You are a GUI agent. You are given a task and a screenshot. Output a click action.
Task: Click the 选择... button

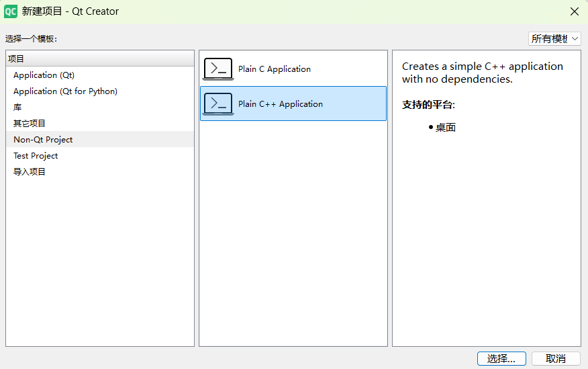pos(501,358)
